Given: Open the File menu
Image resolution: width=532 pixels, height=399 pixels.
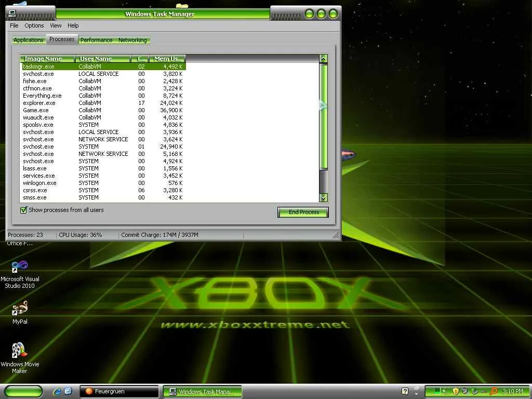Looking at the screenshot, I should [14, 25].
